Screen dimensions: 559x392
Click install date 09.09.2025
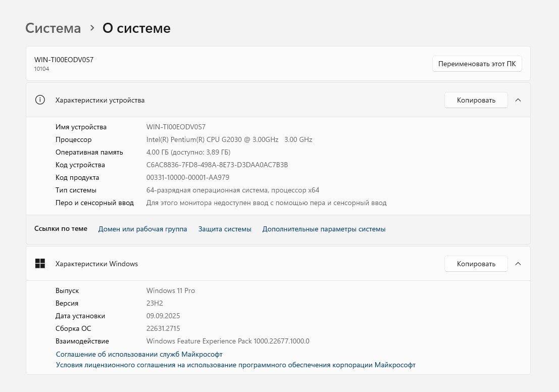tap(163, 316)
